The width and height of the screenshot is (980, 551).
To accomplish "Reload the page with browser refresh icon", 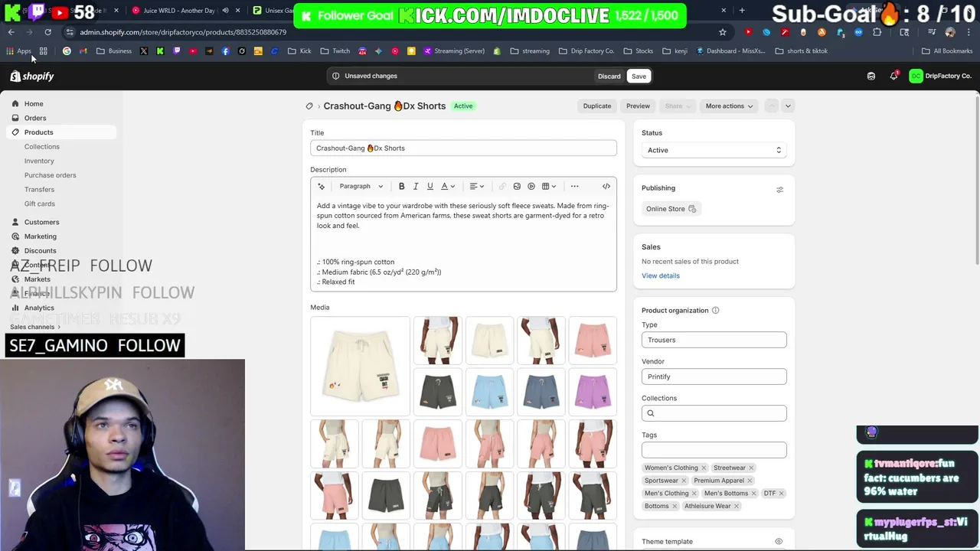I will point(47,32).
